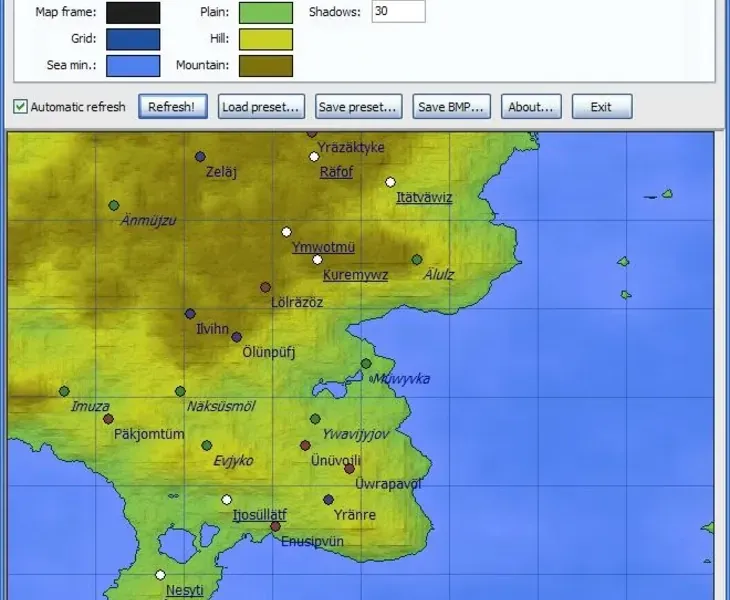Click the Shadows value input field
The image size is (730, 600).
coord(399,11)
